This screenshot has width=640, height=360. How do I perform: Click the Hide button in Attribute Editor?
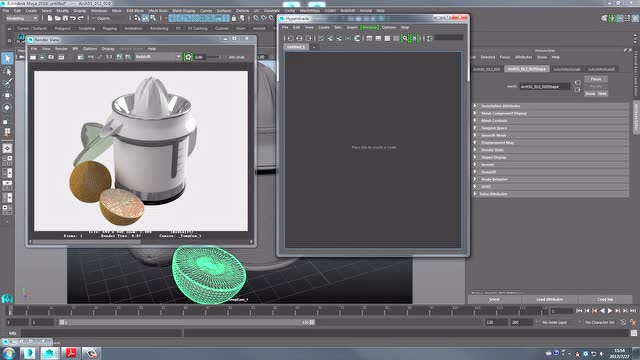tap(602, 94)
